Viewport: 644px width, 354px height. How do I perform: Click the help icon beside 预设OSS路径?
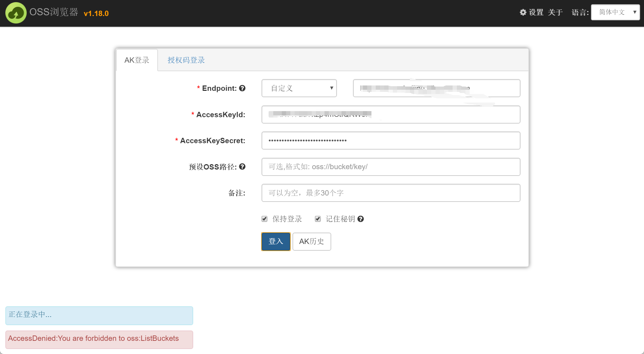pyautogui.click(x=242, y=167)
